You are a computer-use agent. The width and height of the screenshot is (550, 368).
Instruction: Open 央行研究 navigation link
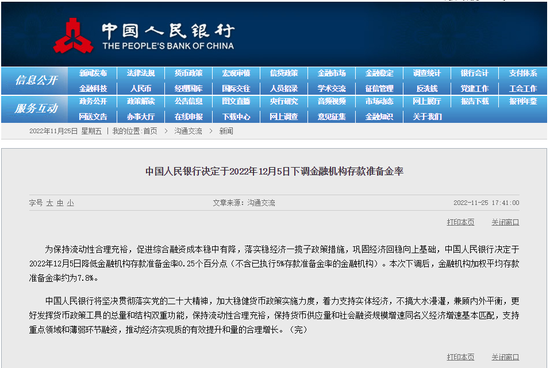click(x=284, y=101)
